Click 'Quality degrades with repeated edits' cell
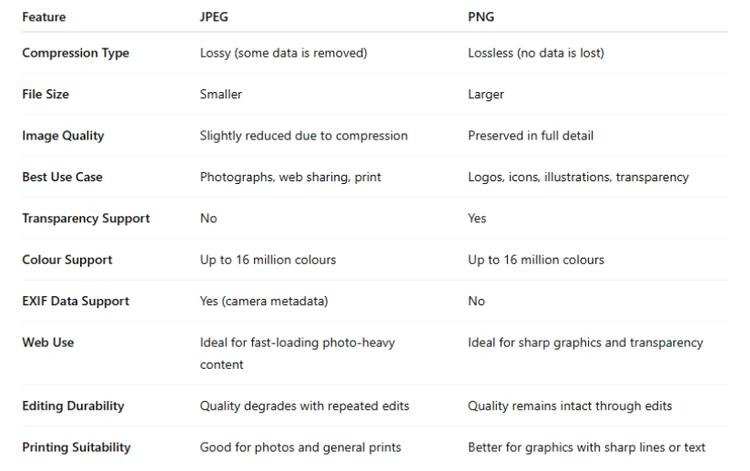The image size is (750, 471). 305,406
